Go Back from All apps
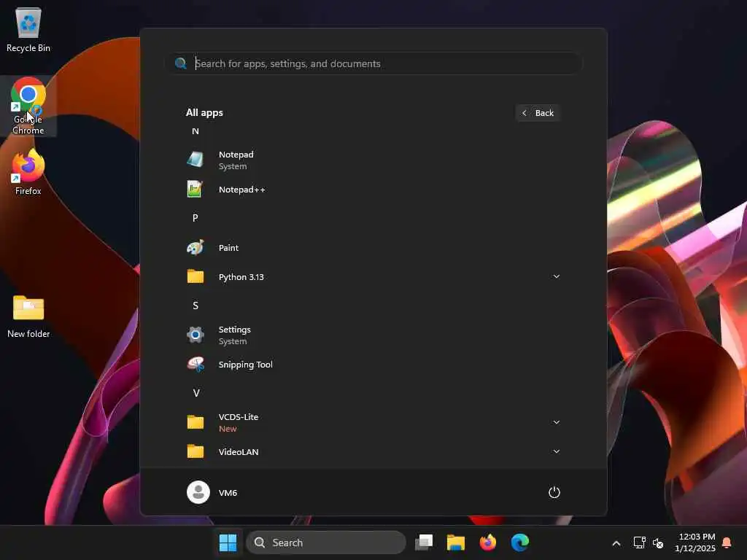The width and height of the screenshot is (747, 560). tap(538, 113)
